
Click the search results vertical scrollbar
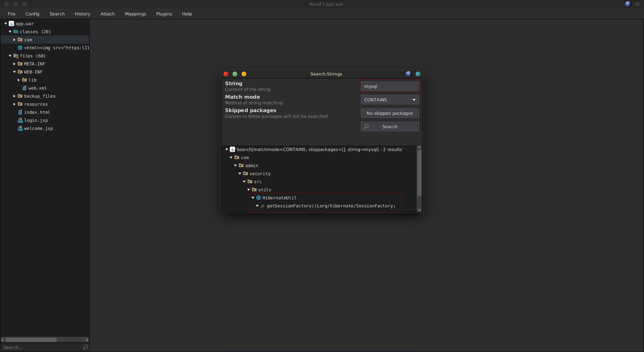[x=419, y=173]
